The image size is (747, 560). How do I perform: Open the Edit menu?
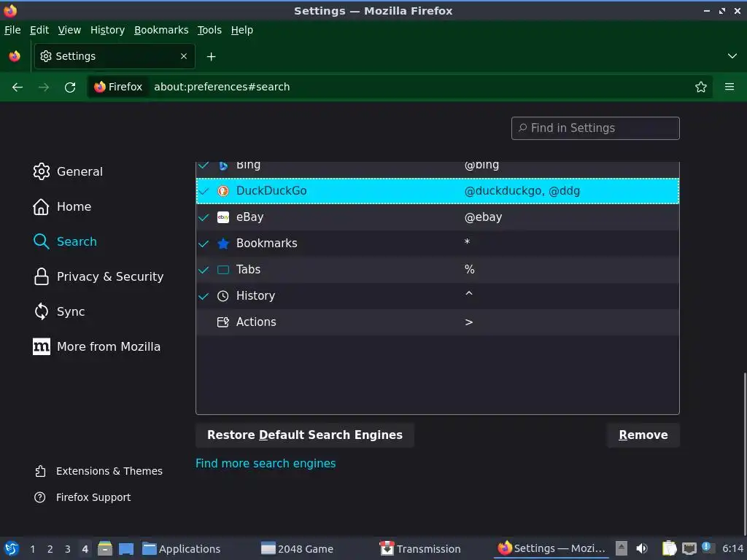pos(39,30)
